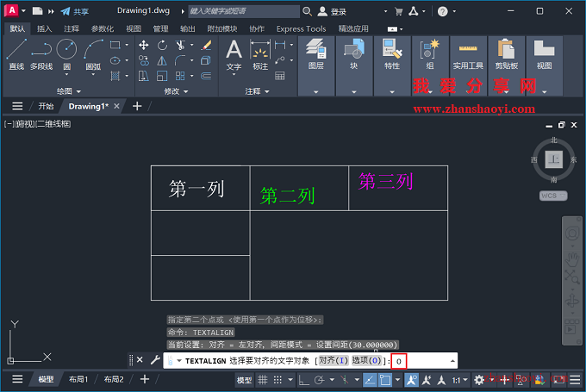Click the Share (共享) button
Viewport: 586px width, 392px height.
[x=75, y=11]
